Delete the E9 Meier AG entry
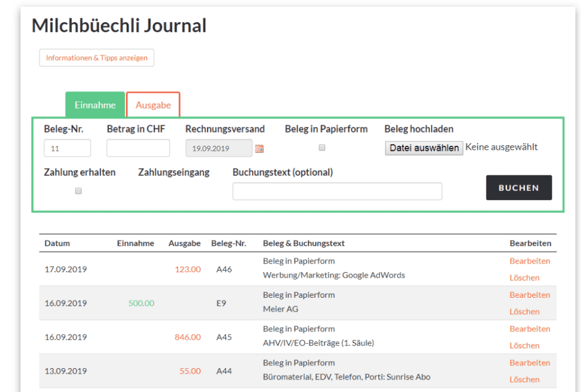581x392 pixels. 524,311
